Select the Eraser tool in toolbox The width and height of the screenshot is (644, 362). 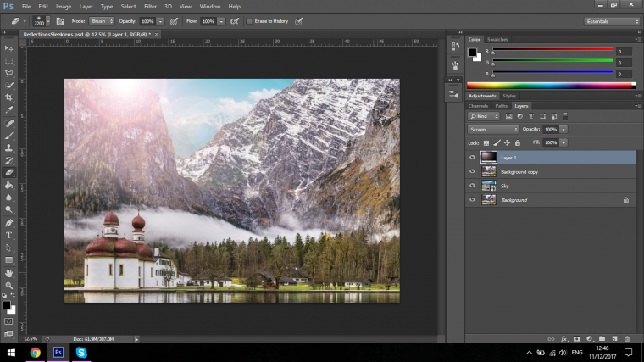pos(8,173)
